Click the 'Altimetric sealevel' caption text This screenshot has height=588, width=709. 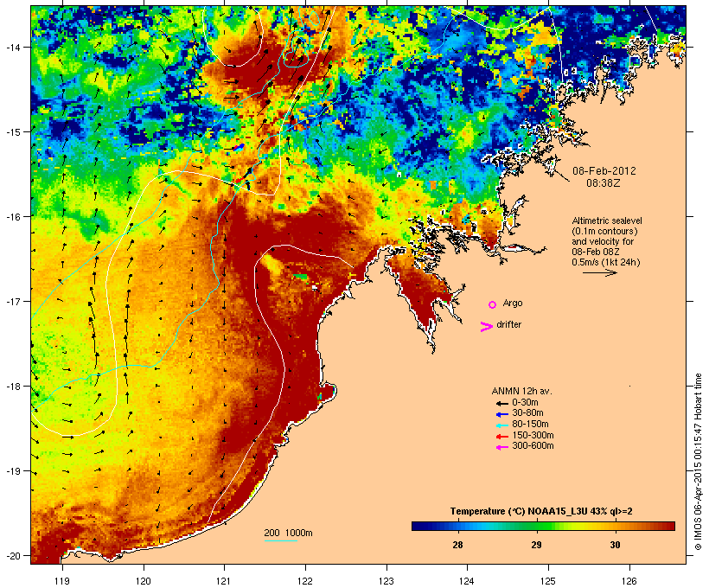click(607, 220)
